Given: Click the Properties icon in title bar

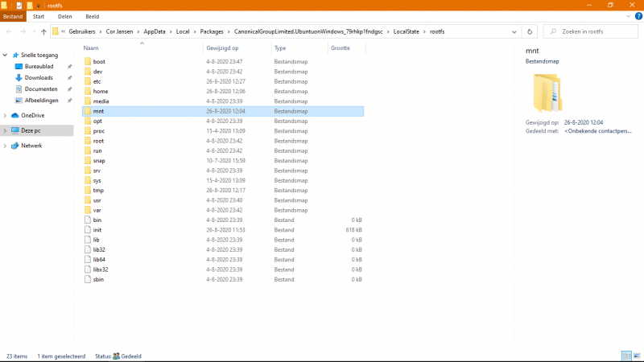Looking at the screenshot, I should click(19, 5).
